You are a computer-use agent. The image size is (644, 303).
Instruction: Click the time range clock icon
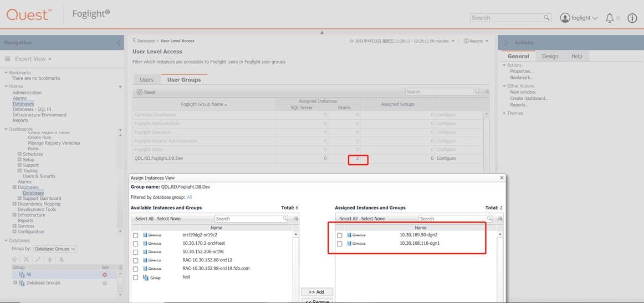(352, 41)
